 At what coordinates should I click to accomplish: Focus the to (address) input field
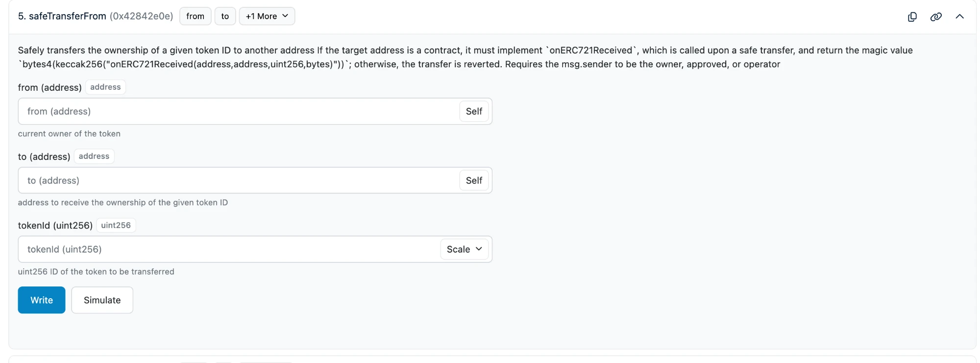[239, 181]
